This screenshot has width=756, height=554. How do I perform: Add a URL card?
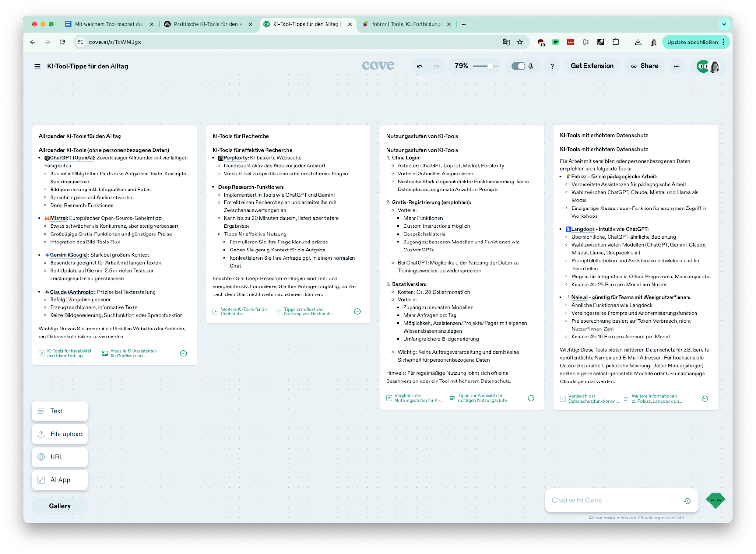click(x=60, y=457)
